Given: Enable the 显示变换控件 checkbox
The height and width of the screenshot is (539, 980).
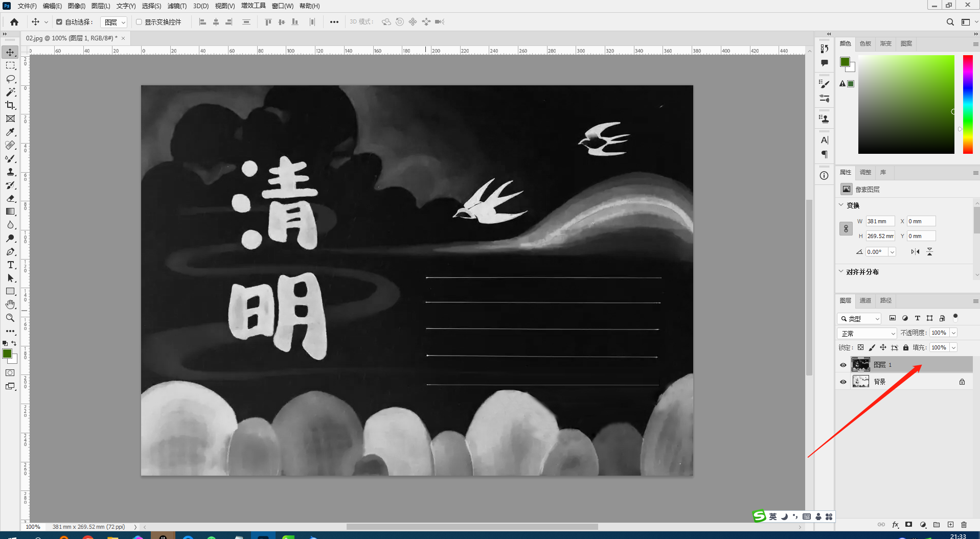Looking at the screenshot, I should click(x=139, y=22).
